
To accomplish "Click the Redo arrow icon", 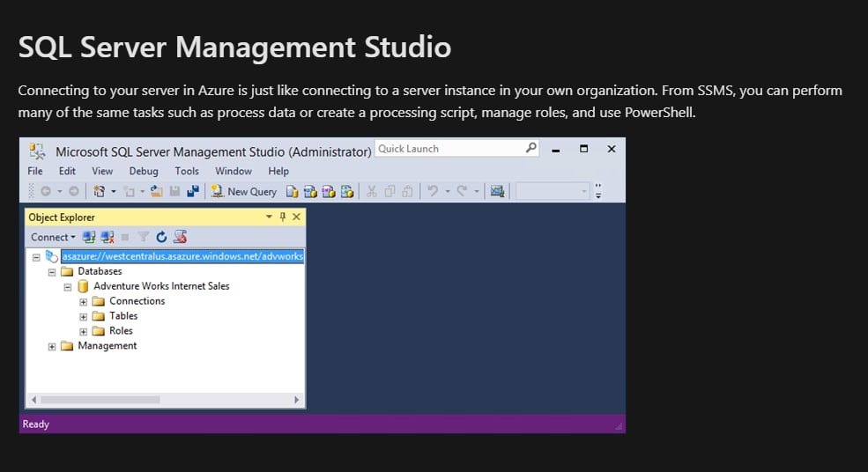I will (x=462, y=191).
